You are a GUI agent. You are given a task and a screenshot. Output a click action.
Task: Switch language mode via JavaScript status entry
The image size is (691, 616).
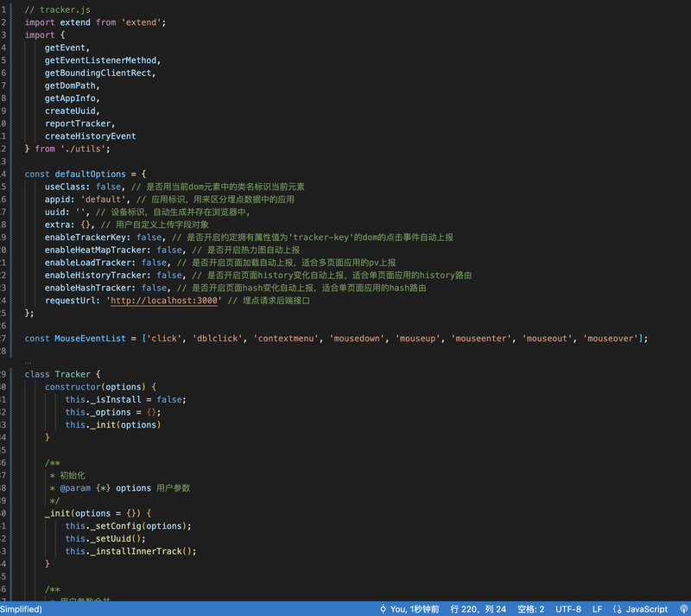[x=646, y=609]
